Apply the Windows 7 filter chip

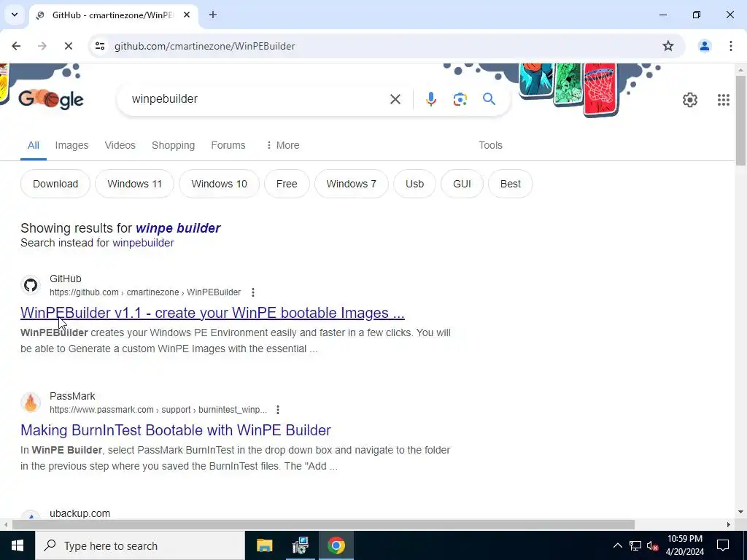[351, 184]
